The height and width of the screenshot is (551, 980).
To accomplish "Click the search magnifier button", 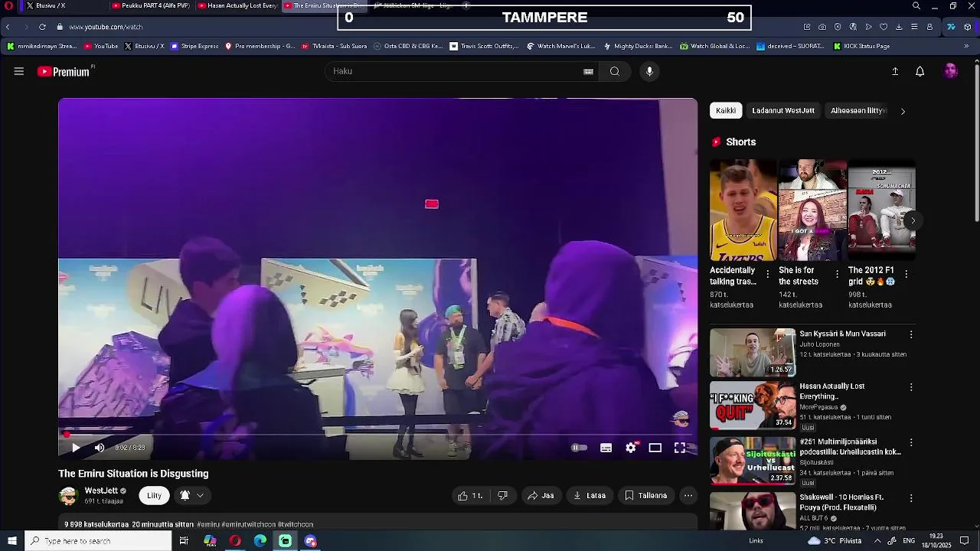I will [615, 71].
